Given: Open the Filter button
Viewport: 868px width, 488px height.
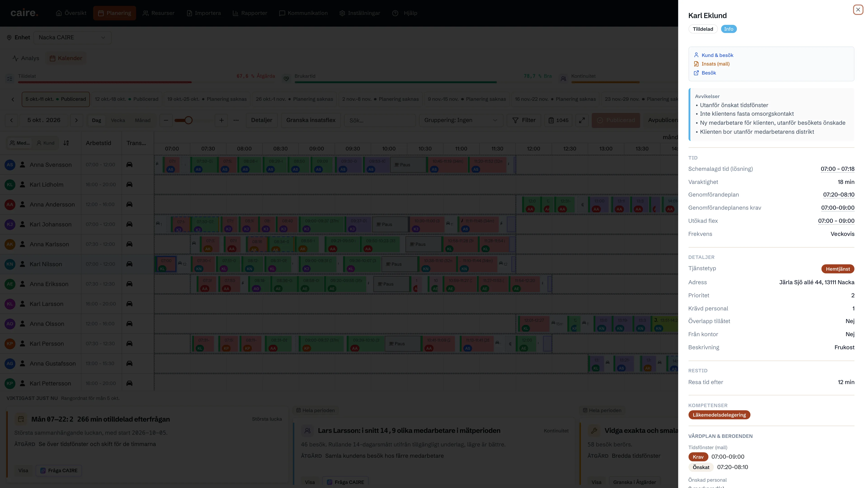Looking at the screenshot, I should click(x=524, y=120).
